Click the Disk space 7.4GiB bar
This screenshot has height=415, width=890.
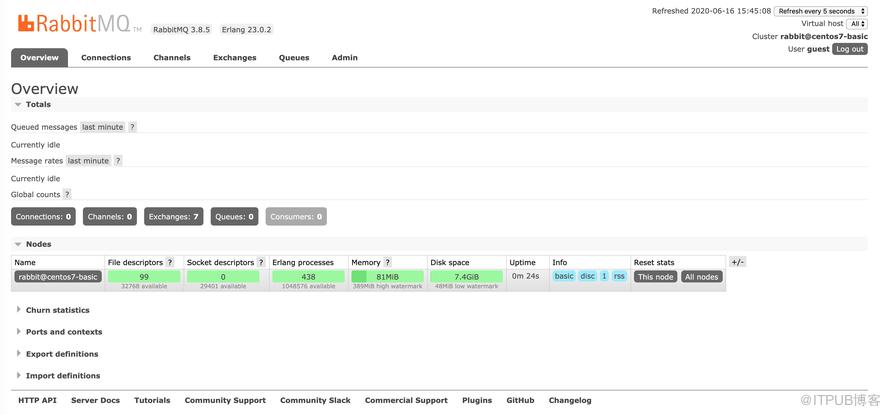coord(467,276)
